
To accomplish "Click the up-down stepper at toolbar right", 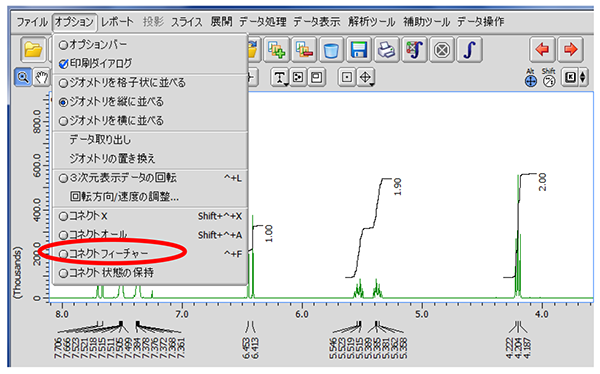I will click(583, 78).
